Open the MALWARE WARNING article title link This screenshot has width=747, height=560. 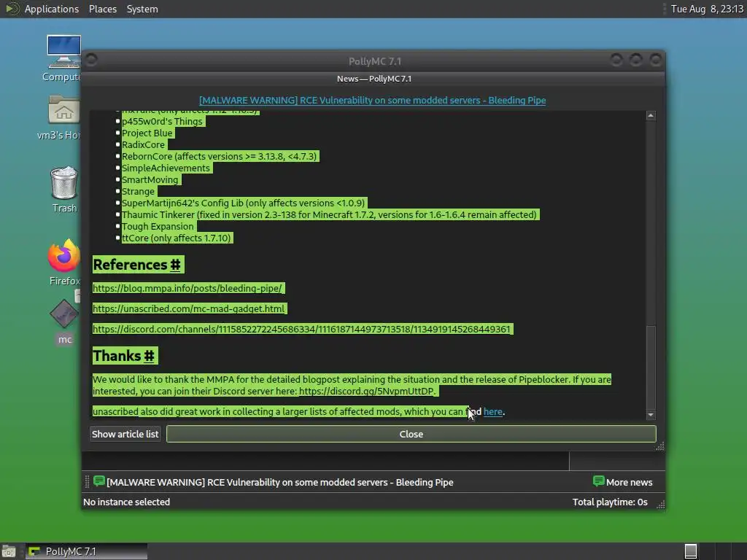(x=373, y=100)
